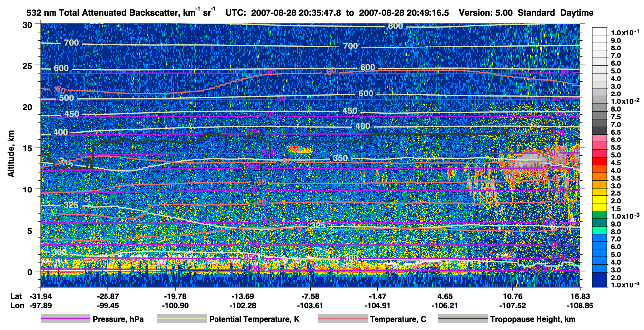Click the altitude tick label '15'
Image resolution: width=644 pixels, height=330 pixels.
pos(29,147)
